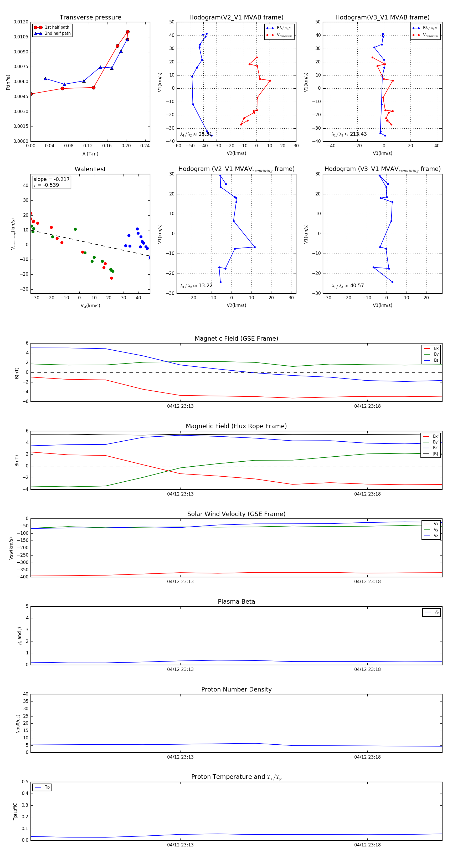Click '04/12 23:13' tick under GSE magnetic field

point(180,406)
